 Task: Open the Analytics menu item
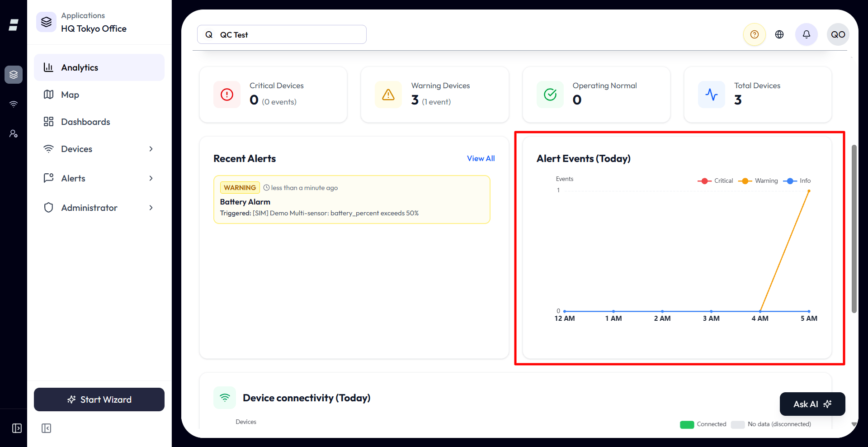(x=99, y=67)
